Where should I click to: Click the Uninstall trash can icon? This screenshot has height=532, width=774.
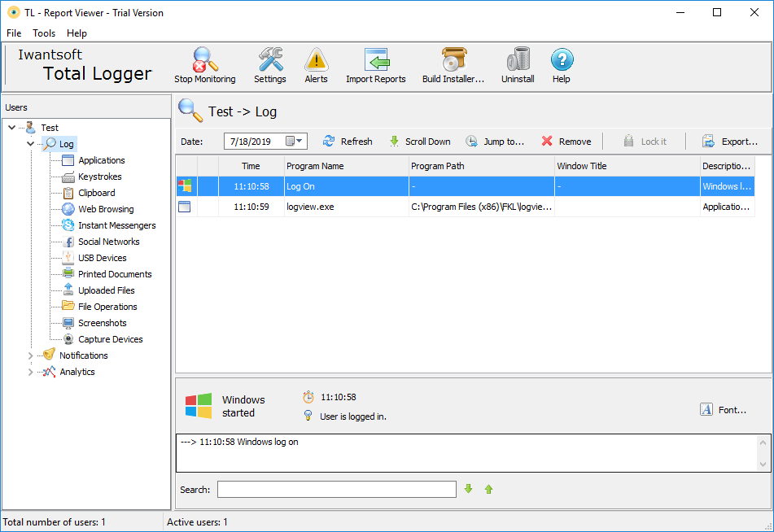518,61
